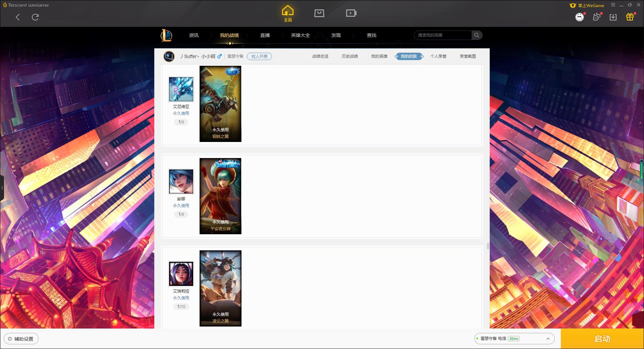Refresh the page with reload icon
The width and height of the screenshot is (644, 349).
pyautogui.click(x=35, y=17)
